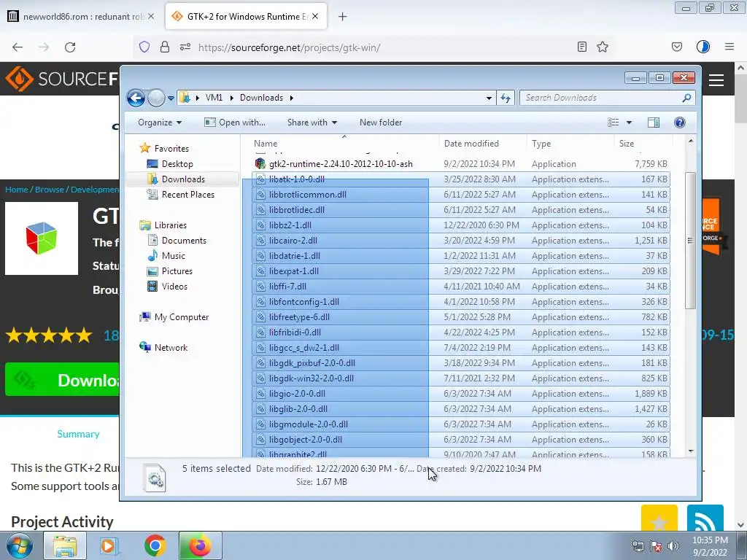Select libfreetype-6.dll file
Screen dimensions: 747x560
coord(461,317)
